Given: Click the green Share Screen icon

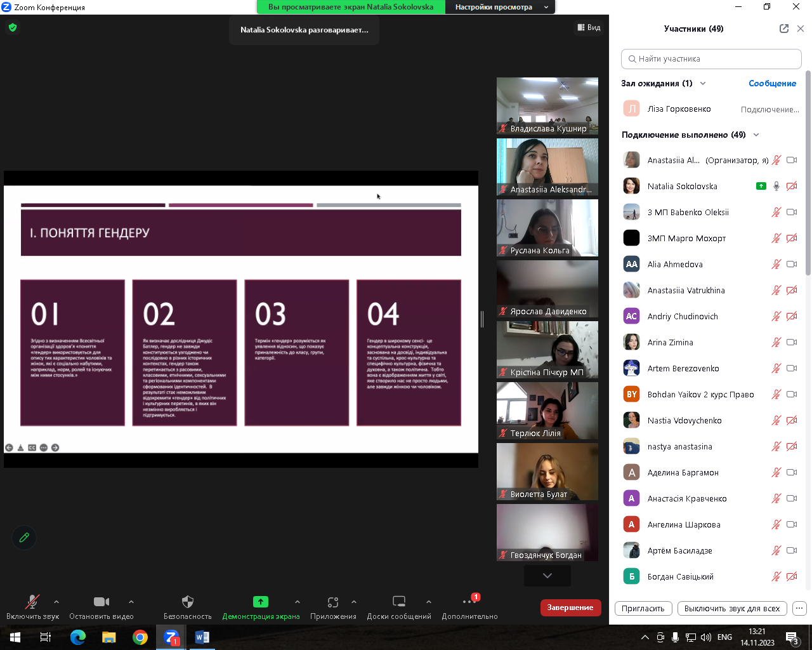Looking at the screenshot, I should point(261,602).
